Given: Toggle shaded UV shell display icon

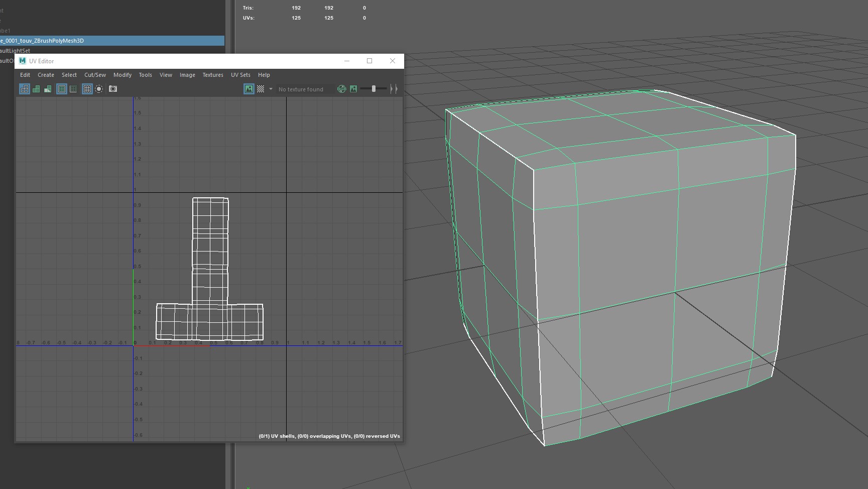Looking at the screenshot, I should [36, 89].
